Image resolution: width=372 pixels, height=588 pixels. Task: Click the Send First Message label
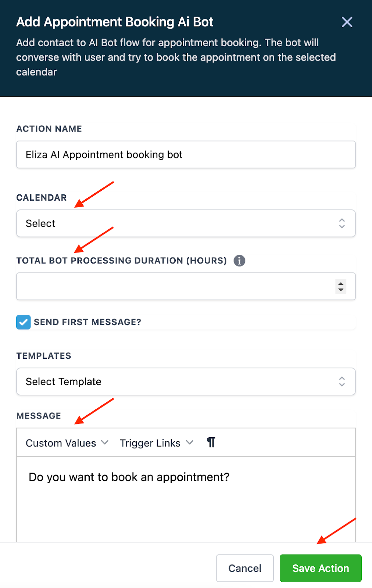click(x=87, y=322)
